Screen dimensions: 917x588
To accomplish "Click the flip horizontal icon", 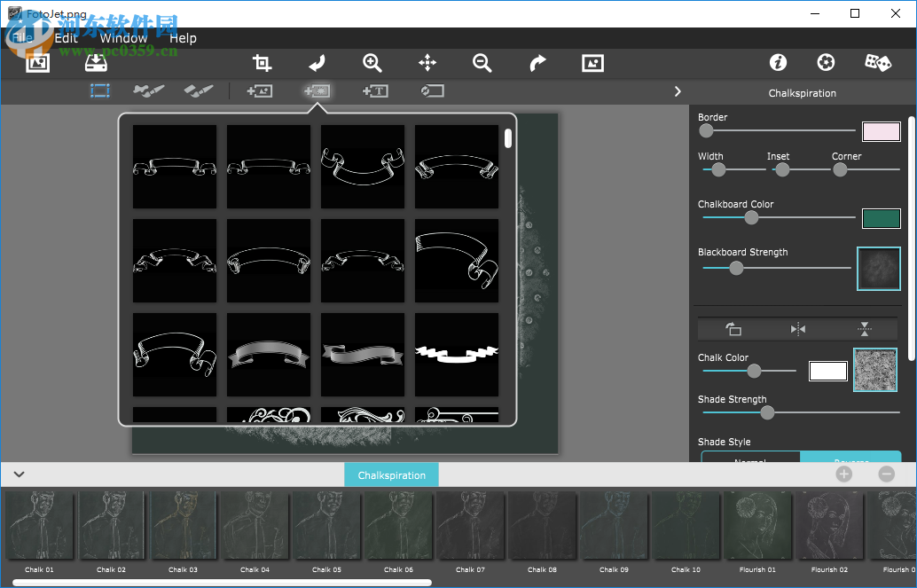I will coord(798,329).
